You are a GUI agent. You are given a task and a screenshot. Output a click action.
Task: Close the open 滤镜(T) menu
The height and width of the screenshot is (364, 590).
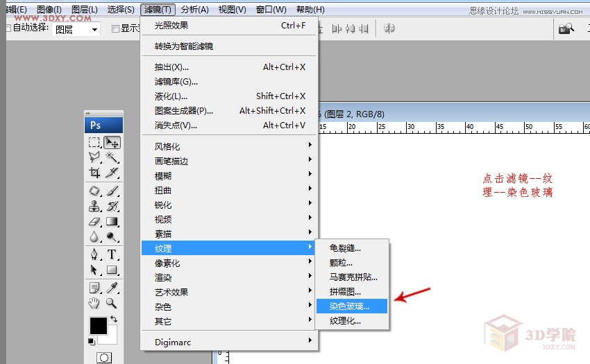[x=158, y=10]
